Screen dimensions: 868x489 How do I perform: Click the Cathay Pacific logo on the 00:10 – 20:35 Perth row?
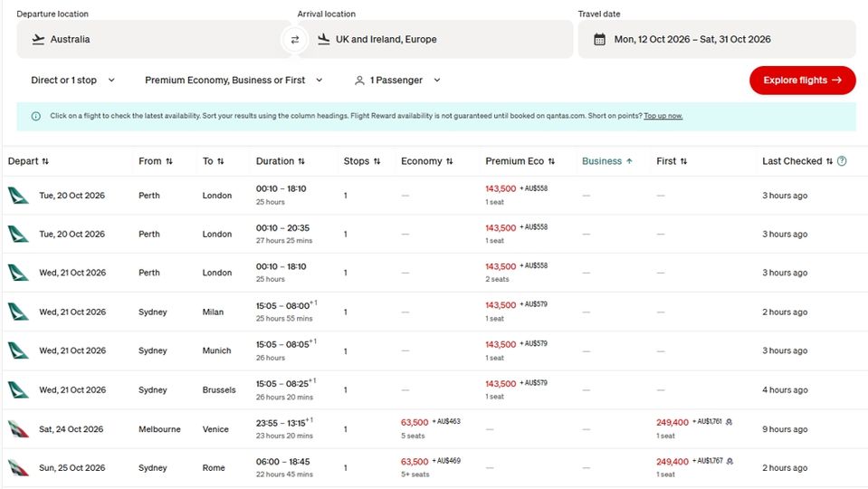coord(18,235)
